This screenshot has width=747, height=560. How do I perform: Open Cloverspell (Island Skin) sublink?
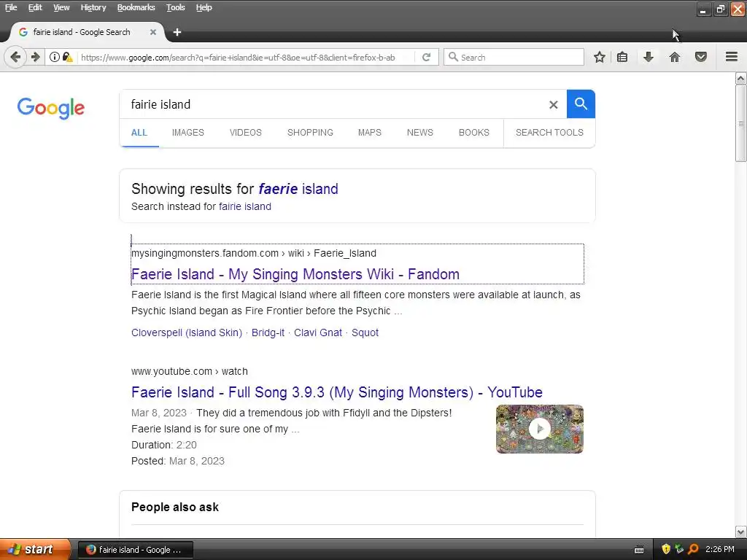(187, 332)
